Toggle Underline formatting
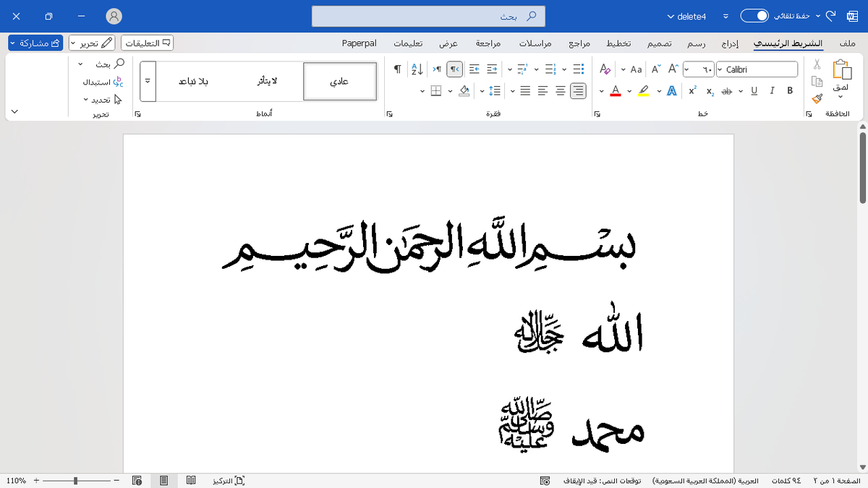This screenshot has width=868, height=488. pos(754,90)
